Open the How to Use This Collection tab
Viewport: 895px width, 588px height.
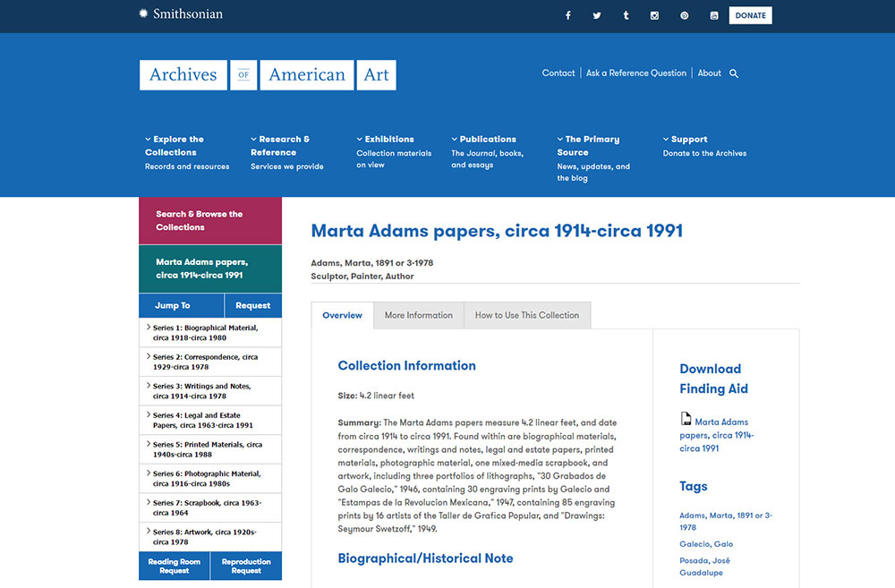click(527, 315)
